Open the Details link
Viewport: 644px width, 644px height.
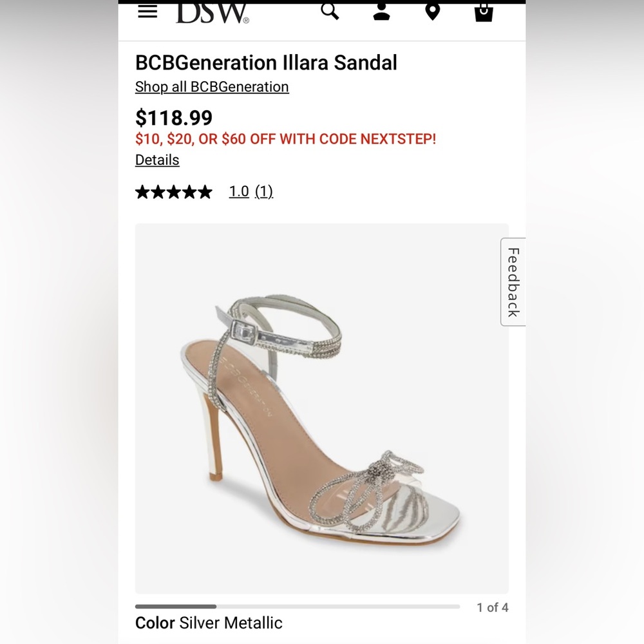pos(156,160)
